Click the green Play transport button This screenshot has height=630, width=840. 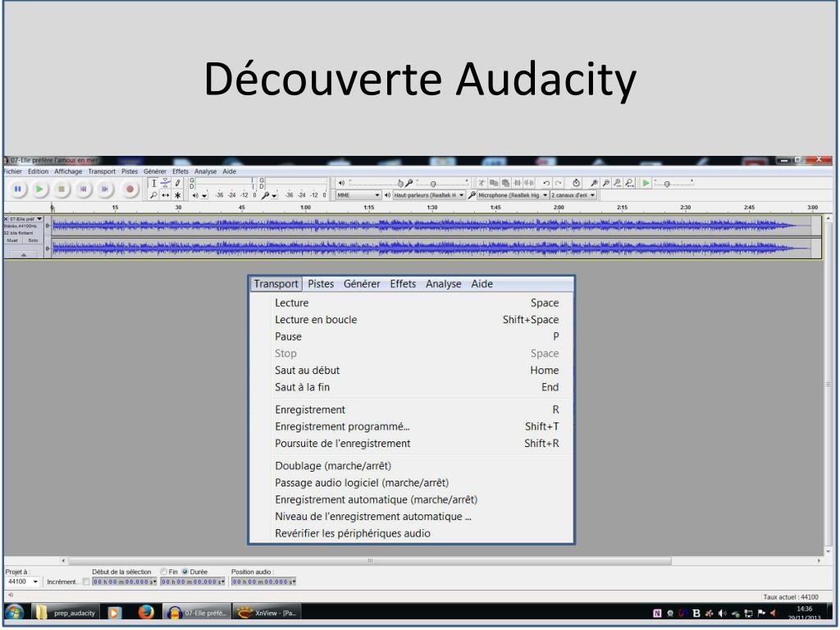pos(39,189)
